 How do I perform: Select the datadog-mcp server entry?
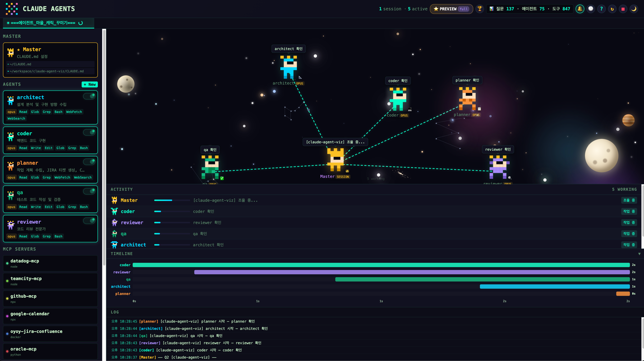point(50,263)
